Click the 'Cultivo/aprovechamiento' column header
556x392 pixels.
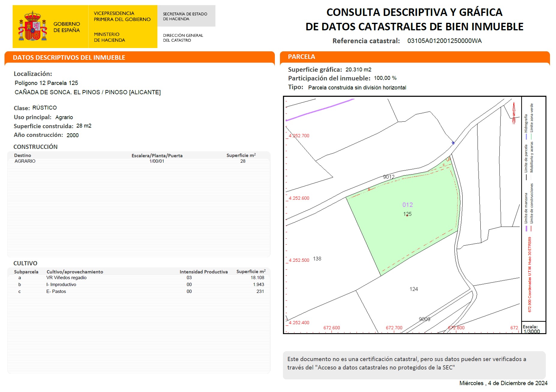pyautogui.click(x=75, y=272)
